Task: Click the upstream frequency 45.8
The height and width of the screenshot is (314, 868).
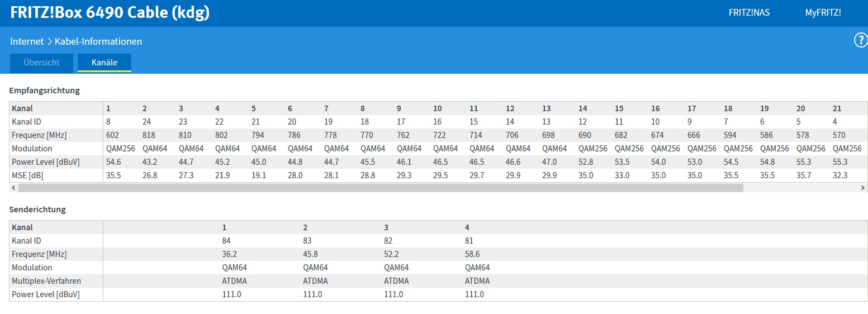Action: pos(310,254)
